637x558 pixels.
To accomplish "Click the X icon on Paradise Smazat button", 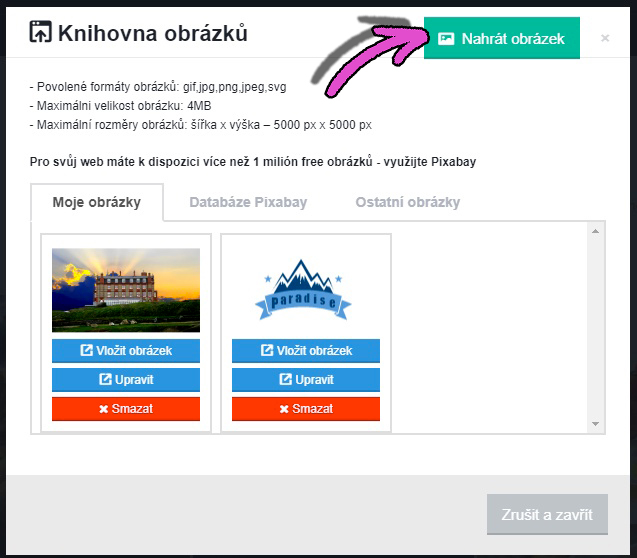I will [x=284, y=409].
